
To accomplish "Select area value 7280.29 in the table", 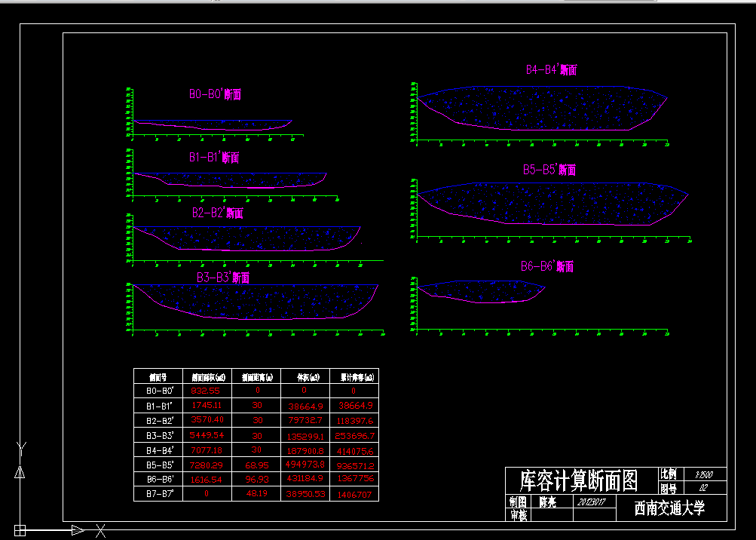I will [x=207, y=465].
